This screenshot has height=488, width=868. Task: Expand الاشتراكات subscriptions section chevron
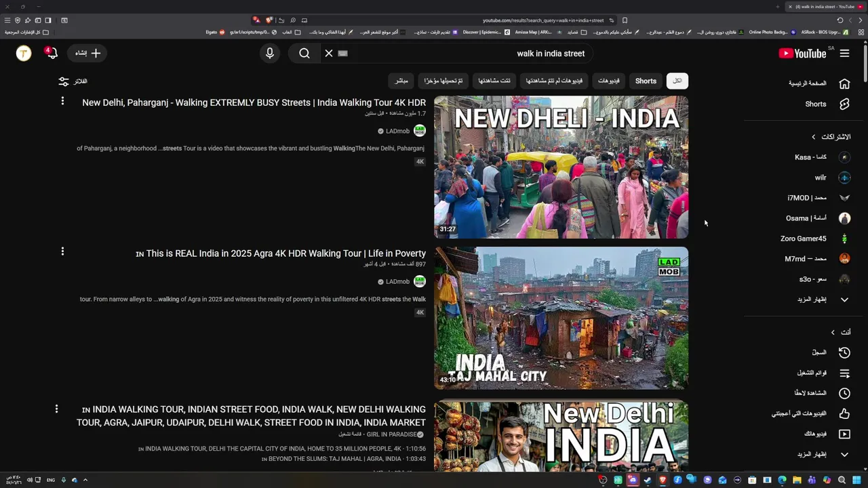click(814, 137)
